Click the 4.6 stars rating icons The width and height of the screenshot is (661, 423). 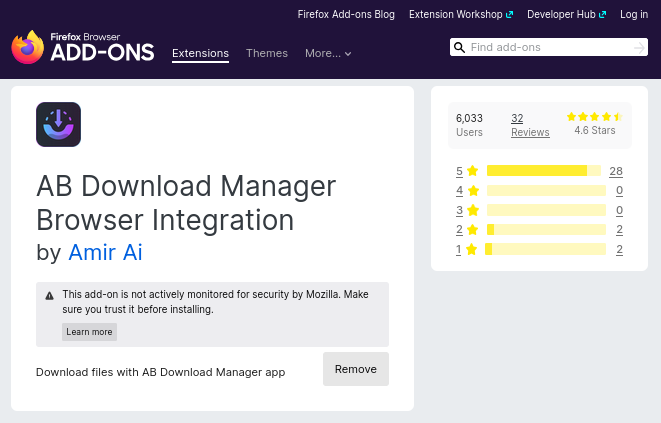(594, 117)
